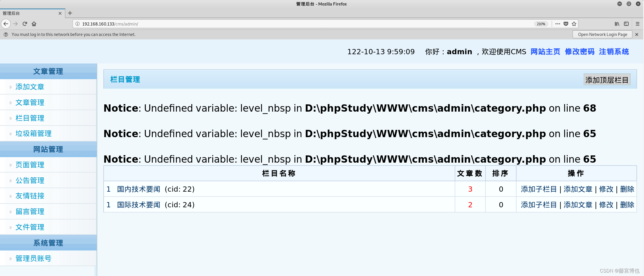Click 修改 for 国内技术要闻 row
The width and height of the screenshot is (644, 276).
[606, 189]
